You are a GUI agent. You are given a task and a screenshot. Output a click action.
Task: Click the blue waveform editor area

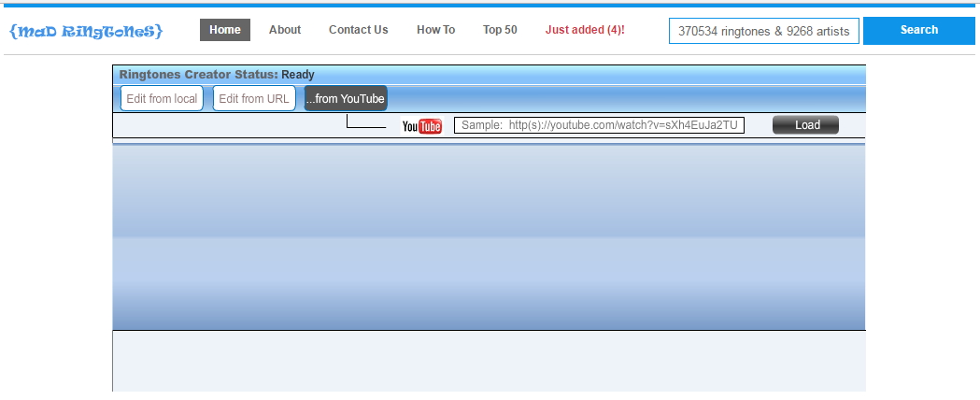[489, 237]
